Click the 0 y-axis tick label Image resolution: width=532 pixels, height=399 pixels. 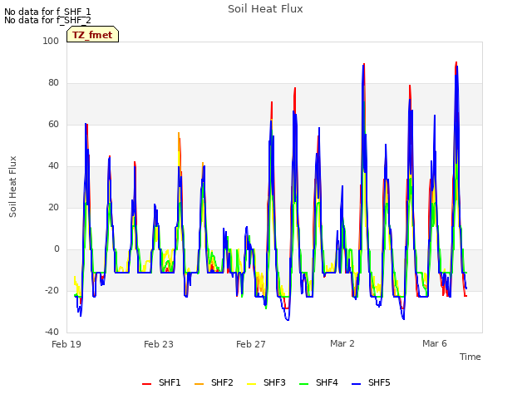click(x=57, y=249)
